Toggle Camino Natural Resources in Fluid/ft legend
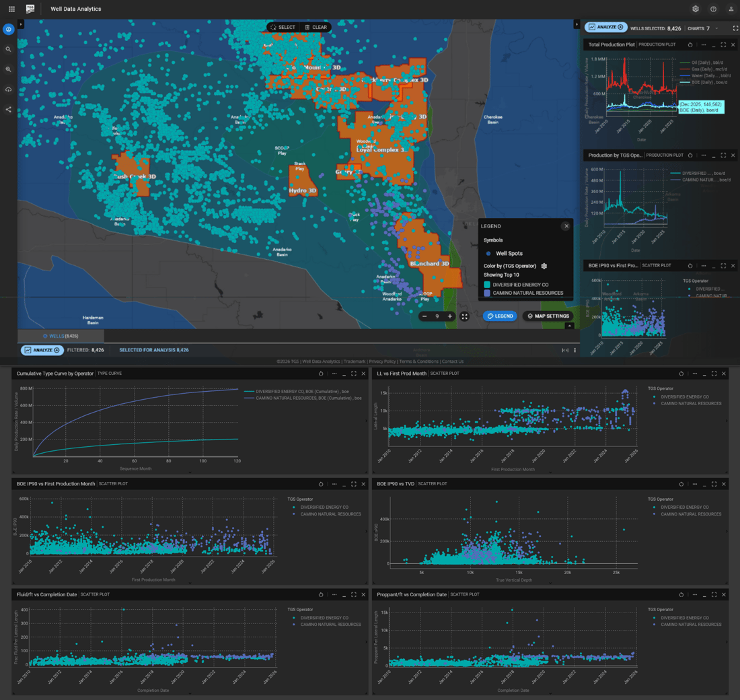Image resolution: width=740 pixels, height=700 pixels. (x=327, y=625)
